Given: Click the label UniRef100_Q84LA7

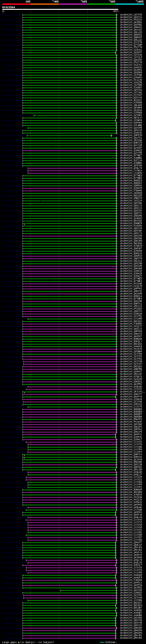Looking at the screenshot, I should click(x=131, y=545).
